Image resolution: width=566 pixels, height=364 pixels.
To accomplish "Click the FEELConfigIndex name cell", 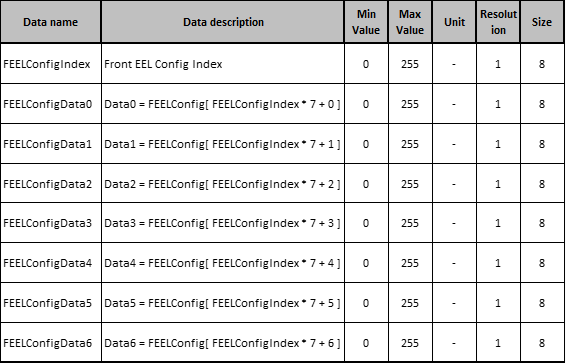I will point(51,64).
